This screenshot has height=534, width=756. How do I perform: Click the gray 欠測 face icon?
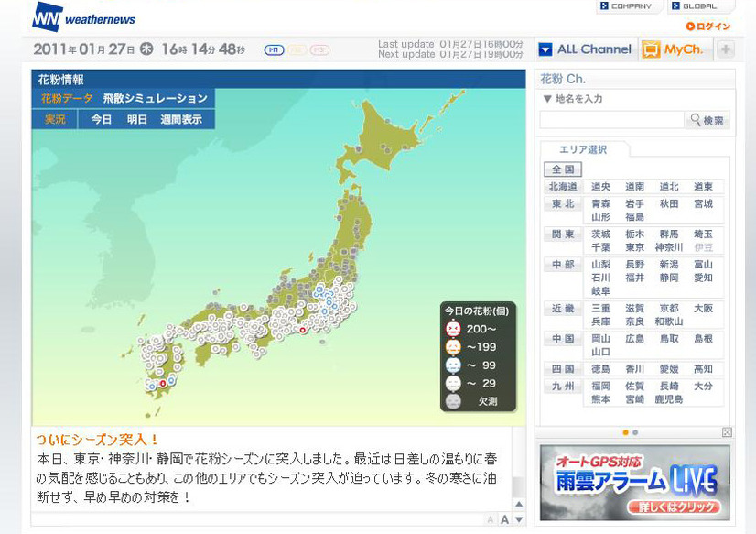coord(453,401)
